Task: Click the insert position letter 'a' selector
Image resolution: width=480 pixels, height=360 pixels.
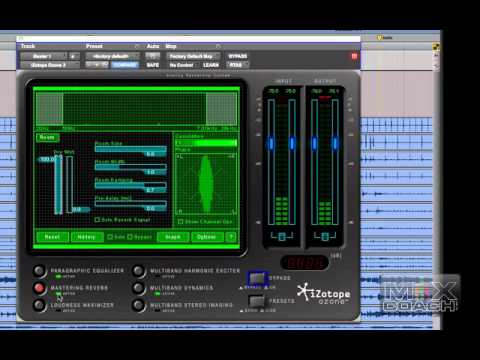Action: [x=74, y=56]
